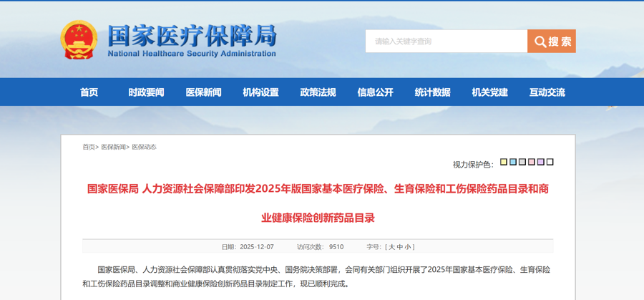Open the 政策法规 navigation tab
644x300 pixels.
pyautogui.click(x=318, y=92)
